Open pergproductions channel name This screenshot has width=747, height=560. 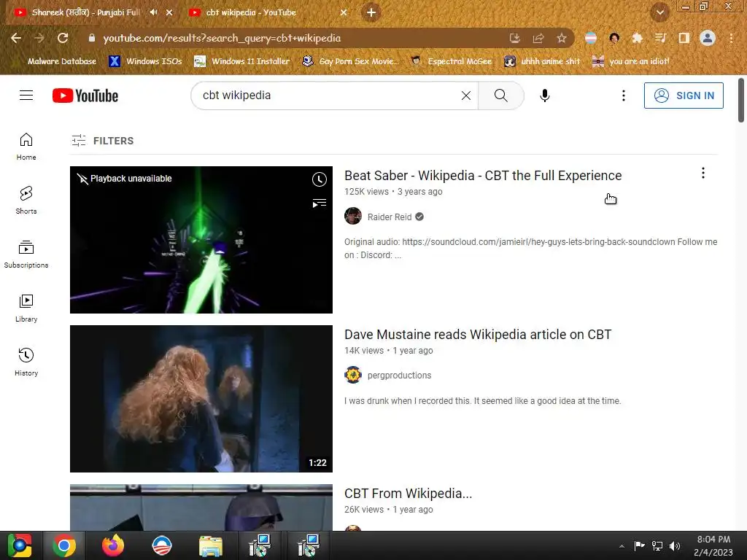[399, 376]
